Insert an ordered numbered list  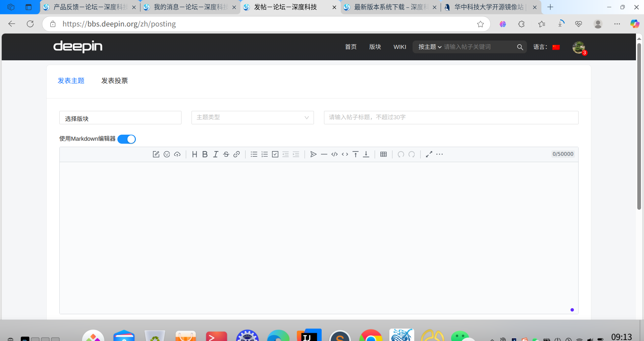(265, 154)
